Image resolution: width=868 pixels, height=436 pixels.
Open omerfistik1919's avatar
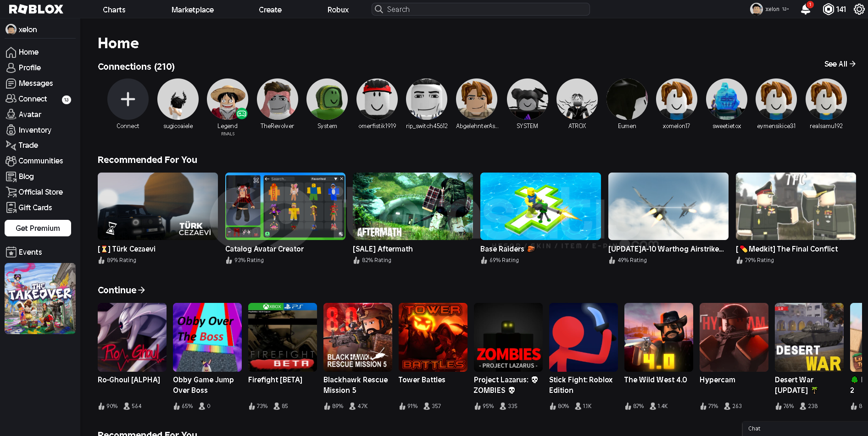[x=377, y=99]
